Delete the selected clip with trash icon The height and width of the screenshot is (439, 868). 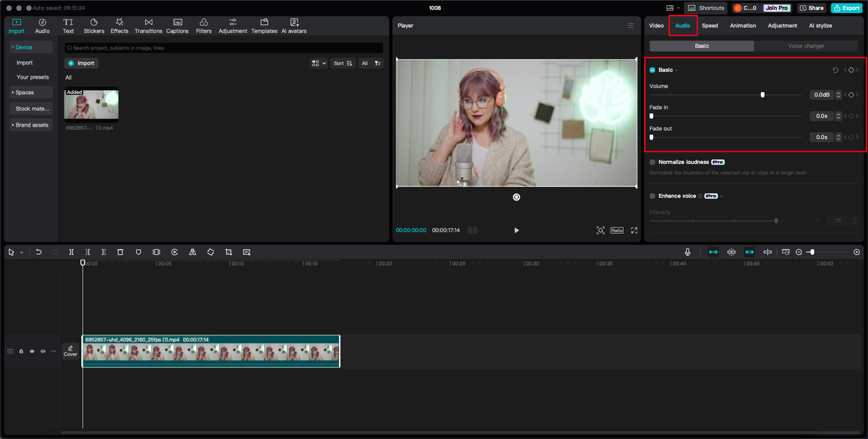point(120,252)
